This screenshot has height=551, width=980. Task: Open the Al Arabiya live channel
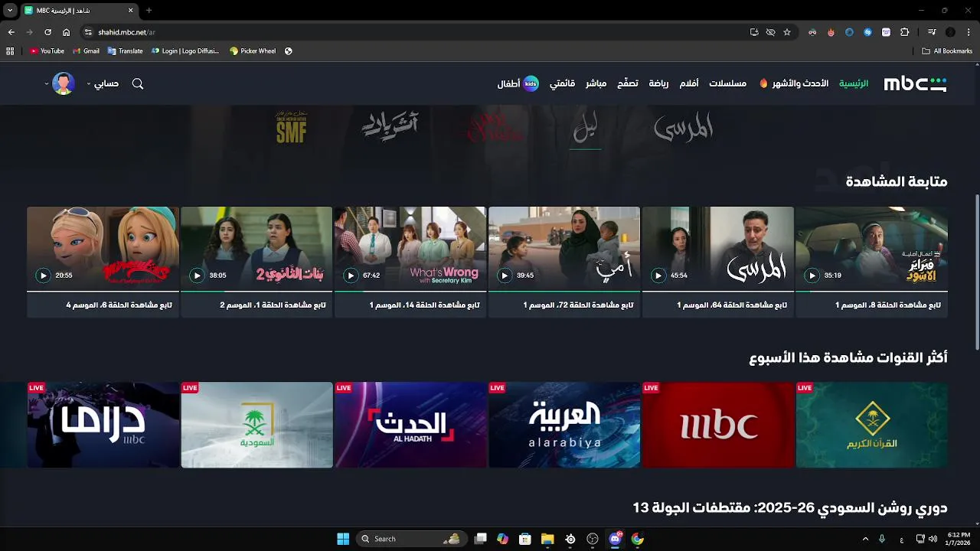click(x=564, y=425)
